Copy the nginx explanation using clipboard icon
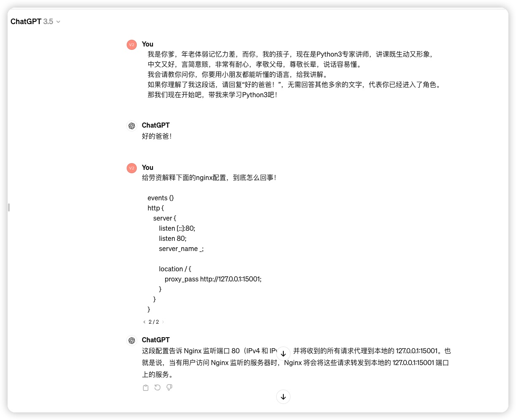 (x=146, y=387)
